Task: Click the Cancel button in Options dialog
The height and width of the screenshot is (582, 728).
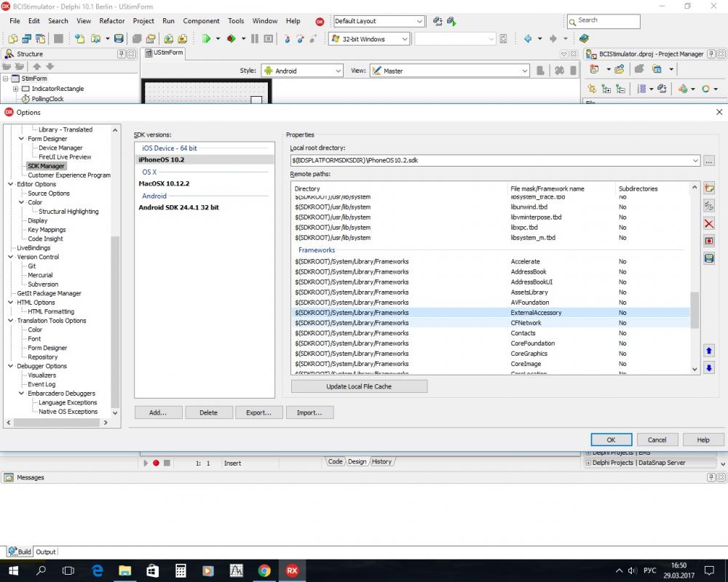Action: tap(657, 439)
